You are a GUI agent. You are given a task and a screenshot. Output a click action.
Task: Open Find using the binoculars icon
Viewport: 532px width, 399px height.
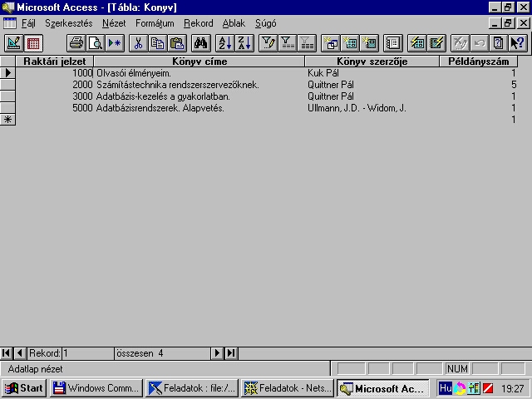pyautogui.click(x=201, y=43)
